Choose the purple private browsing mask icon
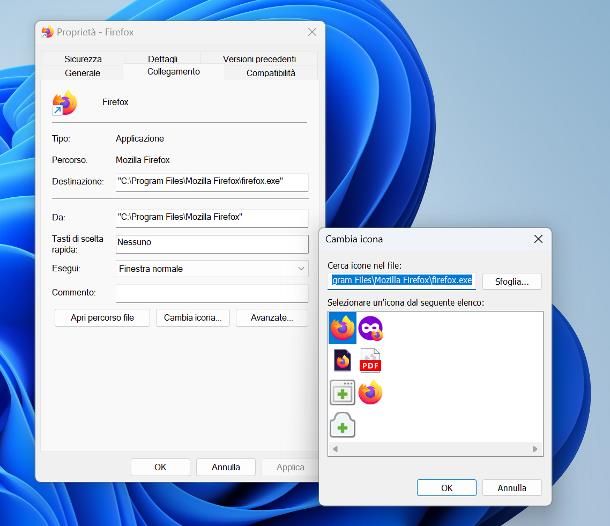610x526 pixels. 370,329
